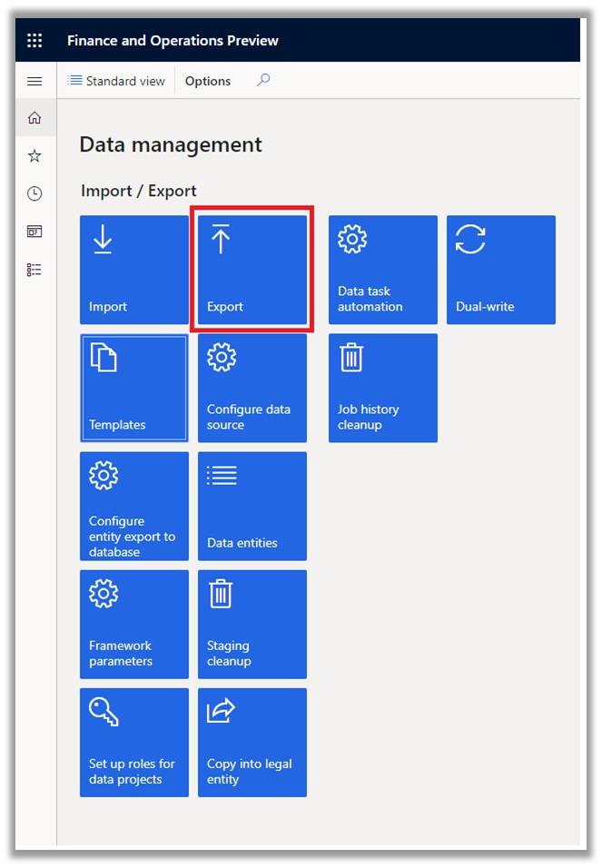Screen dimensions: 602x868
Task: Click the search magnifier icon
Action: click(x=263, y=80)
